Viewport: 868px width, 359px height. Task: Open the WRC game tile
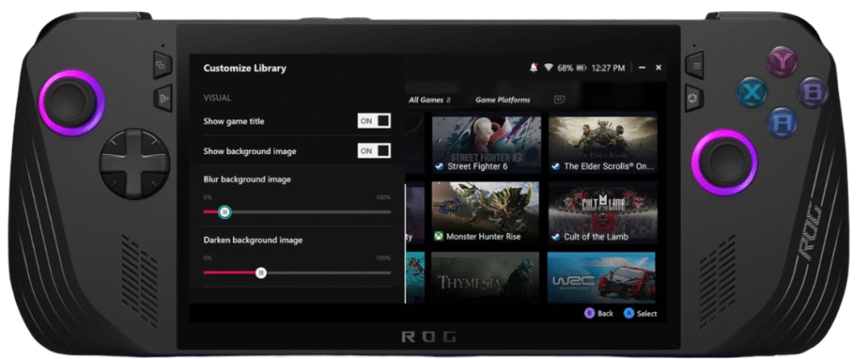pos(602,278)
